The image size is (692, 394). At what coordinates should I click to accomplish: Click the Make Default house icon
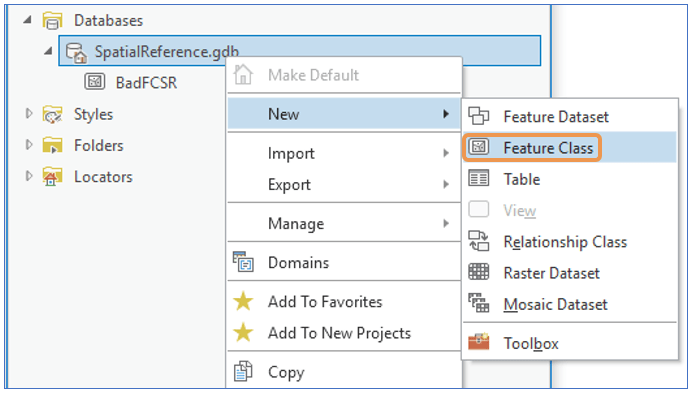pos(243,75)
